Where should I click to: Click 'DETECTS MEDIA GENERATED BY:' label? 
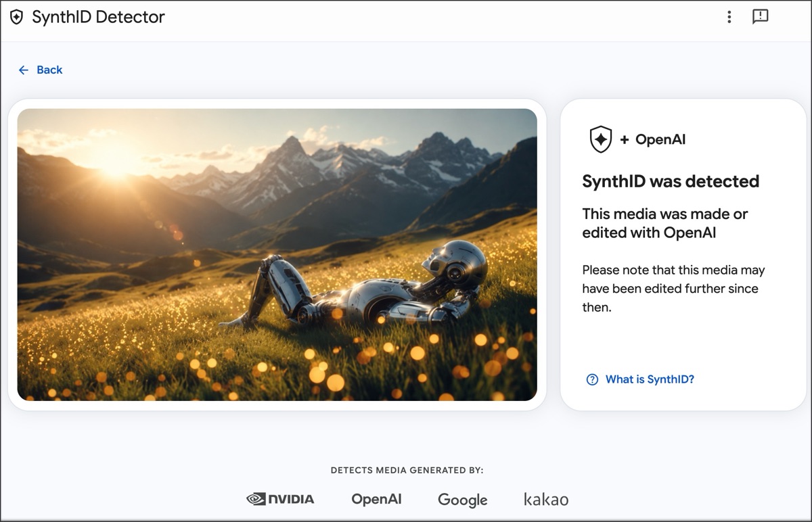click(x=407, y=471)
